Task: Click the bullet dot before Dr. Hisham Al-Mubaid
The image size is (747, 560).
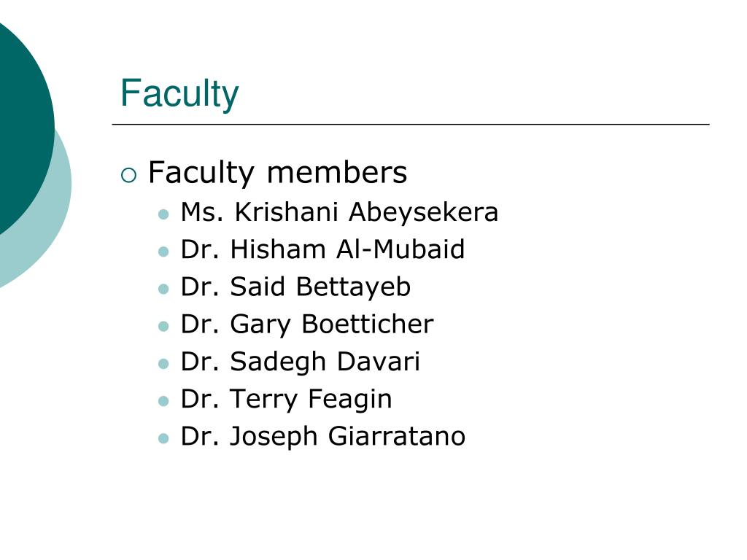Action: pos(163,252)
